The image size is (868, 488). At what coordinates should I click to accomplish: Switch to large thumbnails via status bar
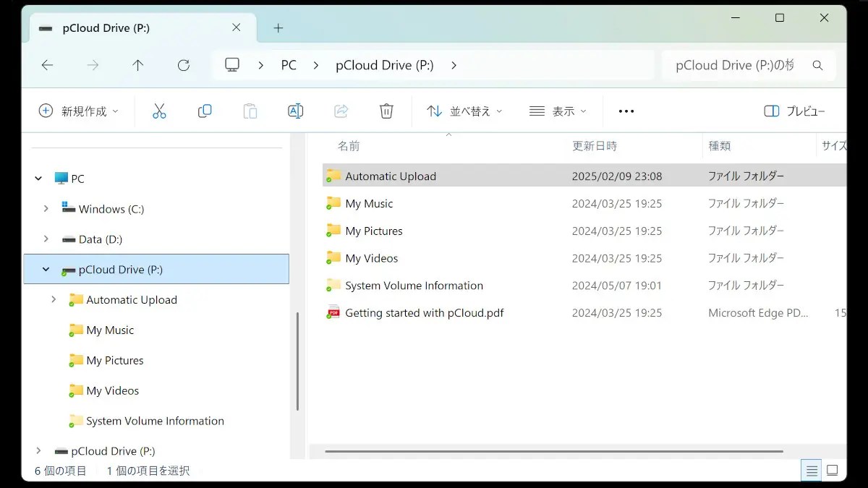(833, 470)
